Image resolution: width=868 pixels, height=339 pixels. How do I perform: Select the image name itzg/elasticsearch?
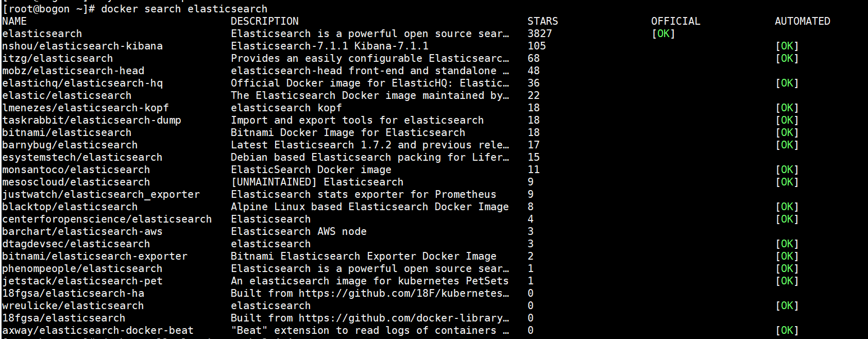point(58,58)
